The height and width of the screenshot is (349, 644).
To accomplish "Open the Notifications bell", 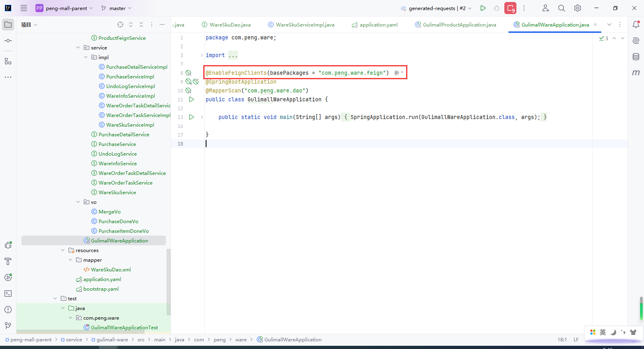I will [636, 25].
